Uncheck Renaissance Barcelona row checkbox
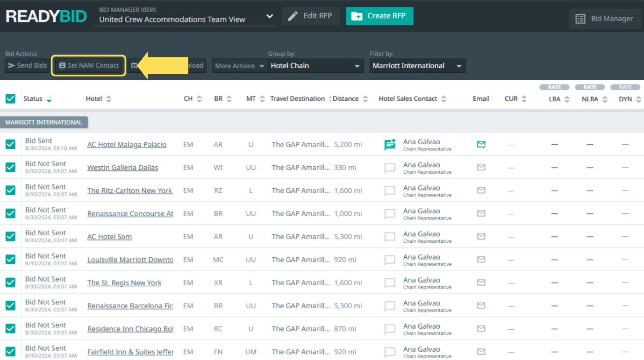The image size is (644, 360). [x=10, y=305]
